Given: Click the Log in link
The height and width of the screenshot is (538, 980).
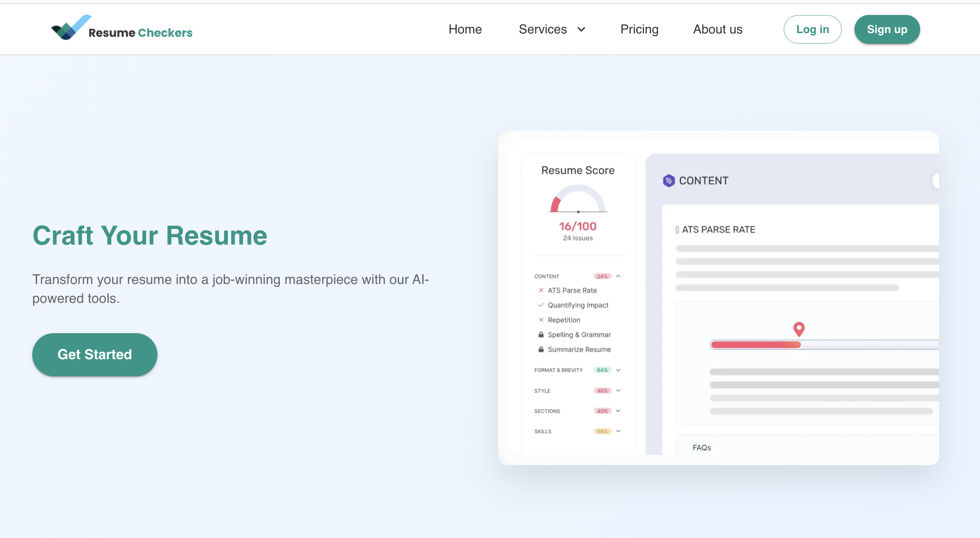Looking at the screenshot, I should (812, 29).
